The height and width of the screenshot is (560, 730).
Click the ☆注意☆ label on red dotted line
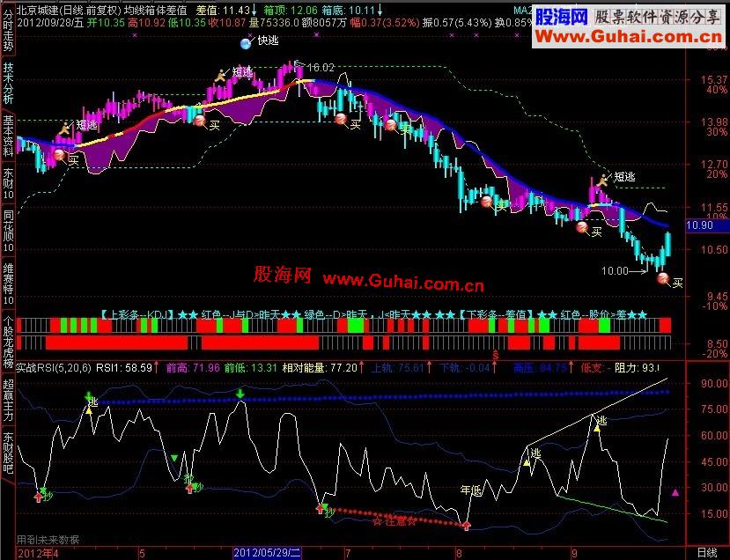pyautogui.click(x=394, y=521)
